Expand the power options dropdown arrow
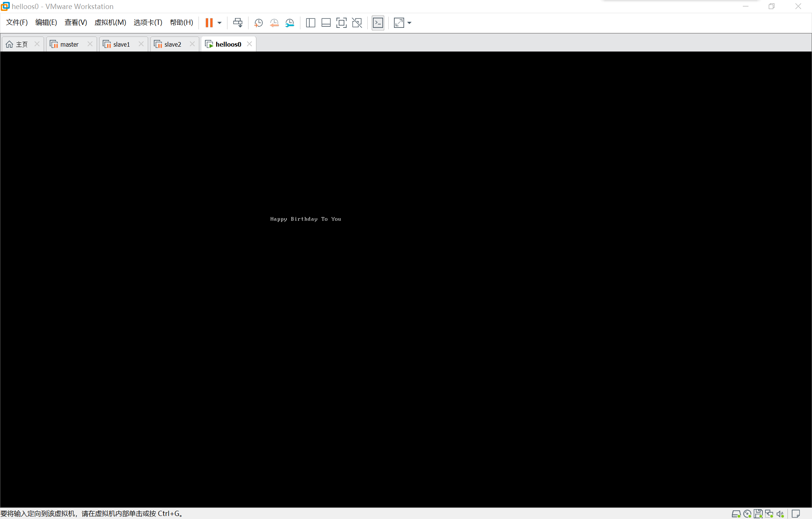Image resolution: width=812 pixels, height=519 pixels. (220, 23)
